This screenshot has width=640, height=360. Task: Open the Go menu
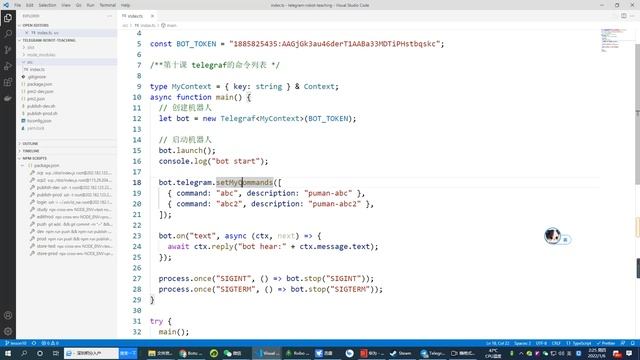(x=78, y=5)
